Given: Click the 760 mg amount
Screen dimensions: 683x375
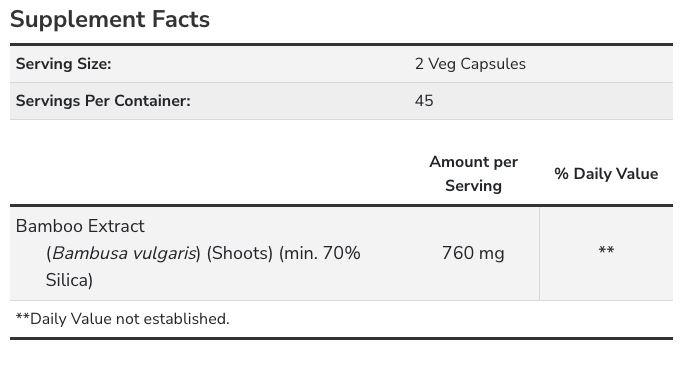Looking at the screenshot, I should pyautogui.click(x=473, y=253).
